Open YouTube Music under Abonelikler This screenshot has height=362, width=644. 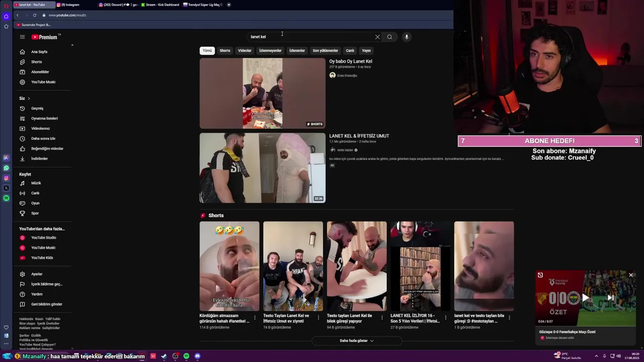[x=43, y=82]
